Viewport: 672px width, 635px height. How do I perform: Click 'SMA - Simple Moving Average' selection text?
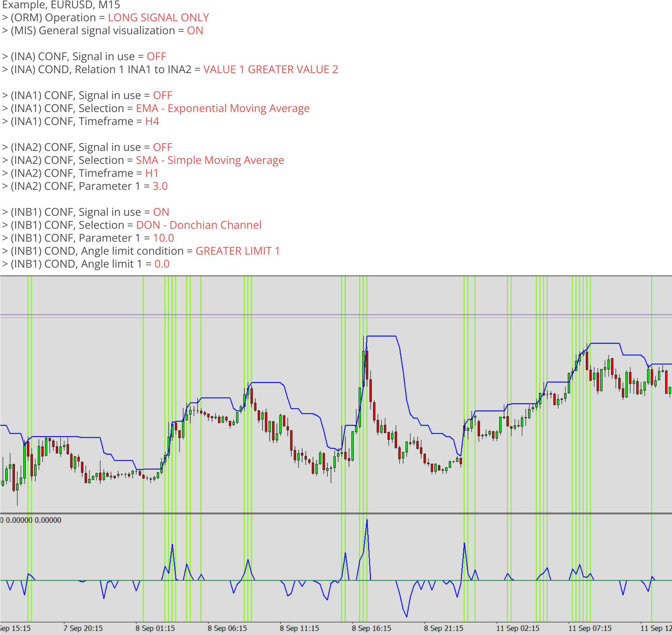[x=210, y=160]
